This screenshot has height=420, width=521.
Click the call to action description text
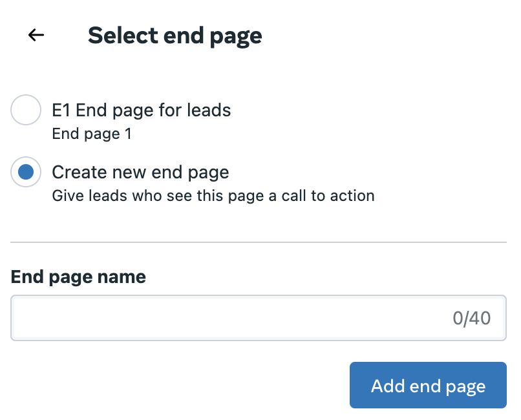tap(213, 196)
